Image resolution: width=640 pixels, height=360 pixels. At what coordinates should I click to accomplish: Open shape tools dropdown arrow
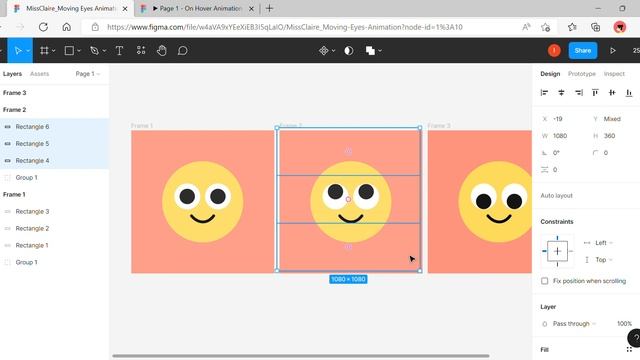(x=79, y=51)
